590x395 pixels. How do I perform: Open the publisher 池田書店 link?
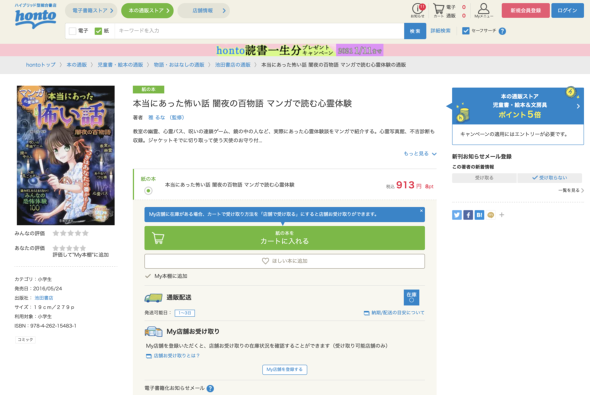[x=44, y=298]
